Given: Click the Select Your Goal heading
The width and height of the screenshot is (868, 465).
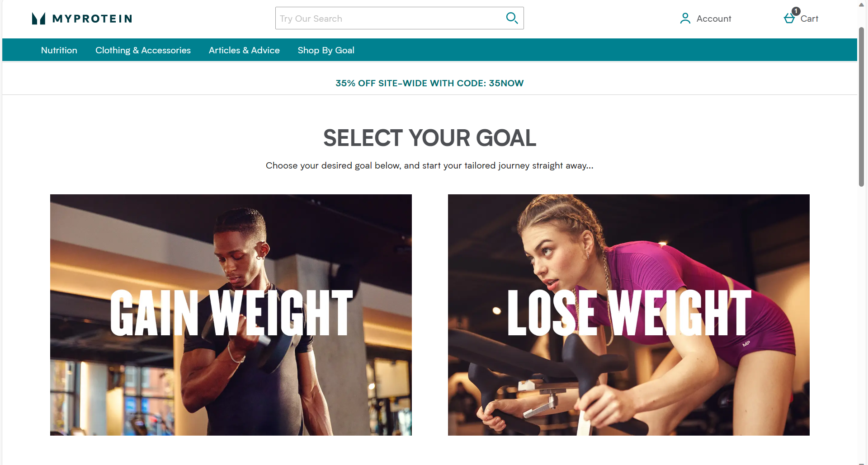Looking at the screenshot, I should pos(429,138).
